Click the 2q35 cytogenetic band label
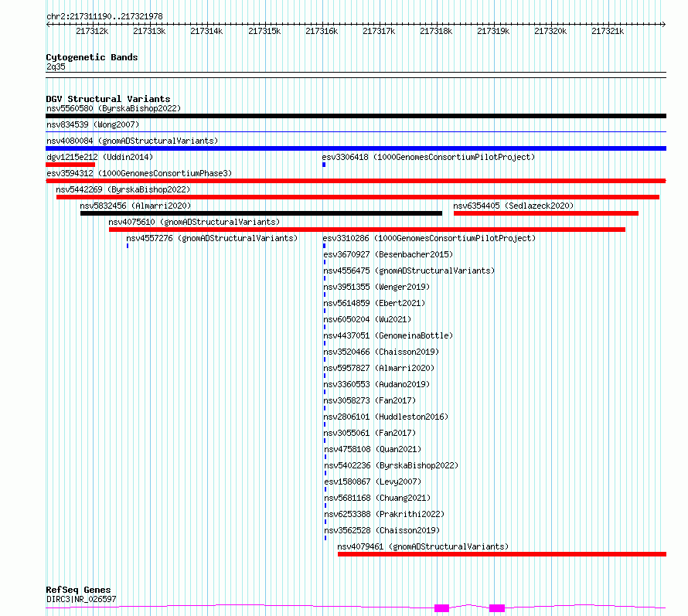Screen dimensions: 688x616 [56, 66]
